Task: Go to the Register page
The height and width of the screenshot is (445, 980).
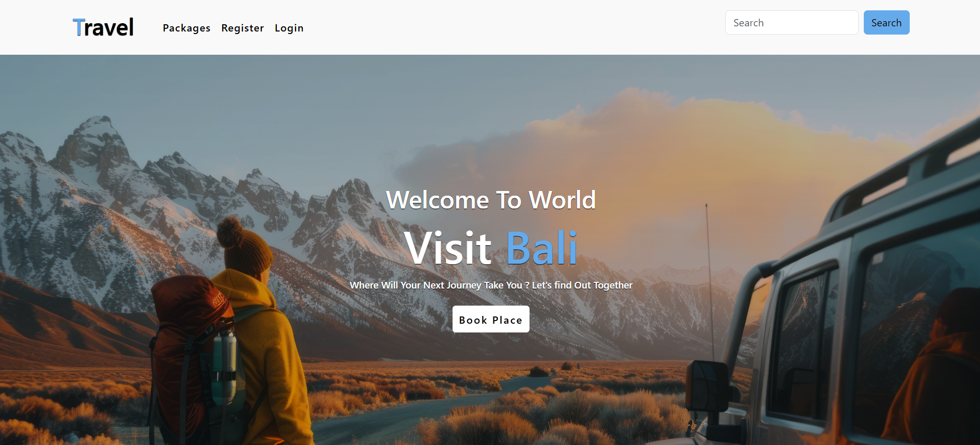Action: point(242,28)
